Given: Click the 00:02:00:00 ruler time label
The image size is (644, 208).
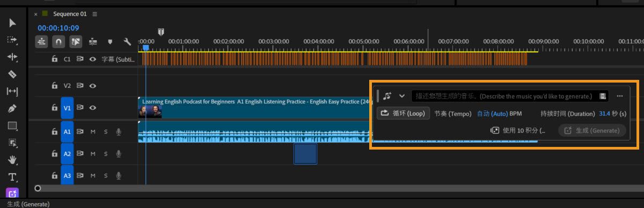Looking at the screenshot, I should pyautogui.click(x=229, y=41).
